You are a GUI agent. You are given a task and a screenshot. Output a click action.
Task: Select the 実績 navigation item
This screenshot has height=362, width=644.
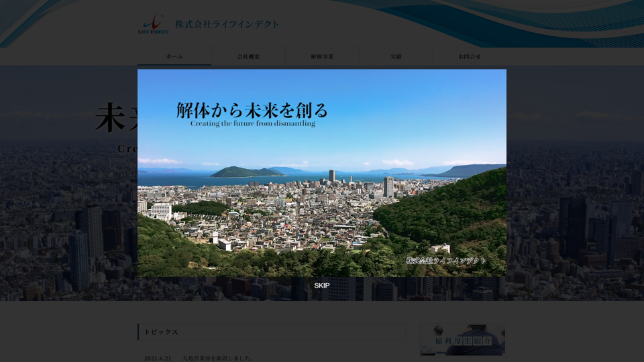(396, 57)
